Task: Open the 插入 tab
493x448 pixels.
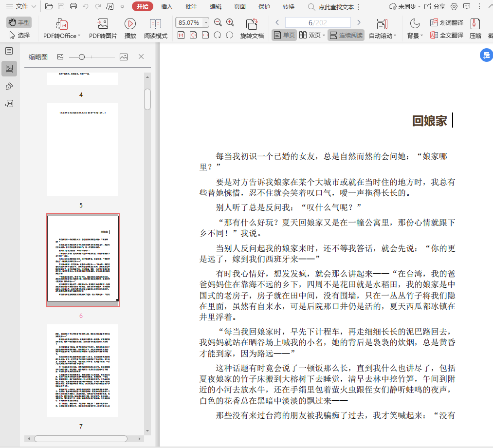Action: tap(167, 6)
